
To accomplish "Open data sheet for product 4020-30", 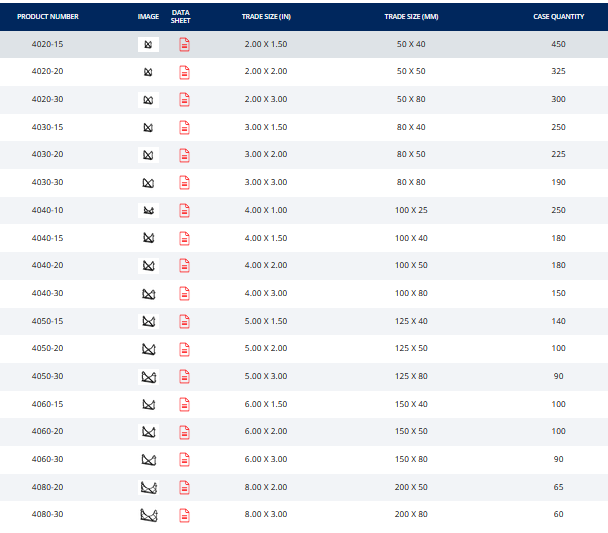I will point(184,100).
